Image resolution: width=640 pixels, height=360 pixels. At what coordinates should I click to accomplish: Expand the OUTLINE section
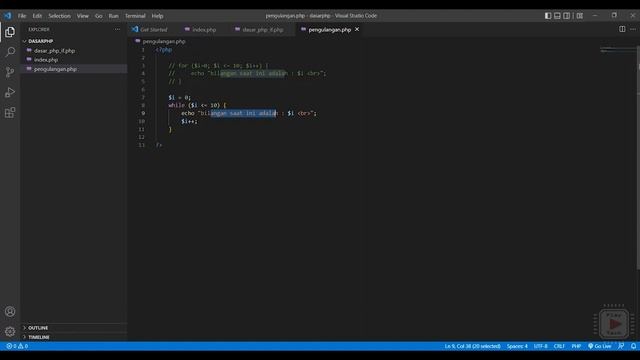tap(38, 328)
